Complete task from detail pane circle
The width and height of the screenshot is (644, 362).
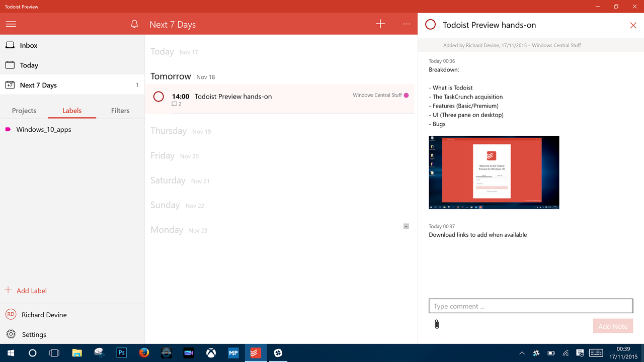(x=430, y=25)
